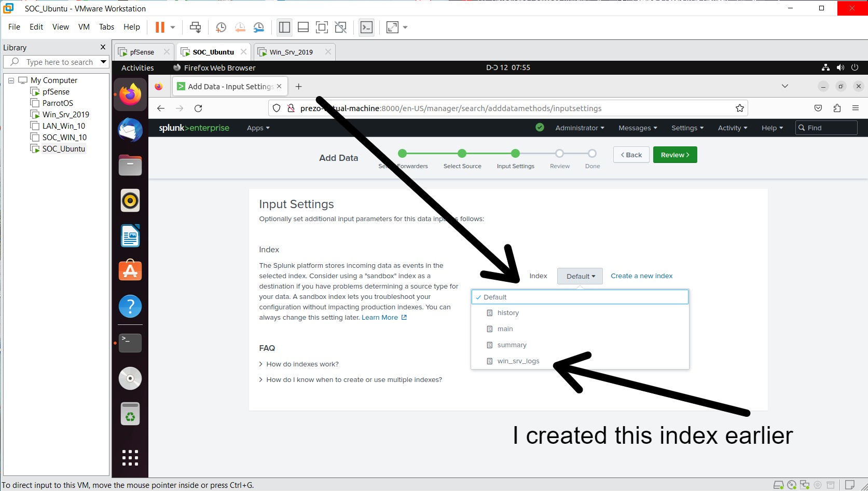
Task: Open the VM menu
Action: [84, 27]
